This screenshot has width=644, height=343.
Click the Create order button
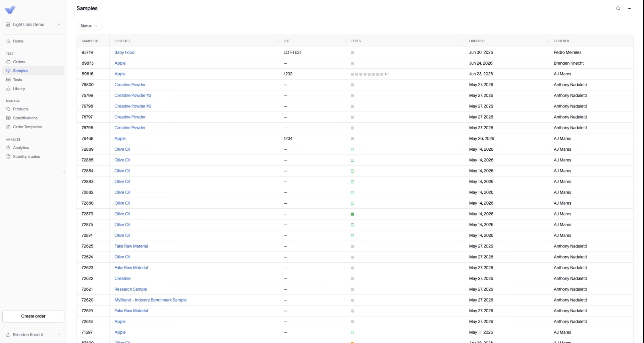tap(33, 316)
